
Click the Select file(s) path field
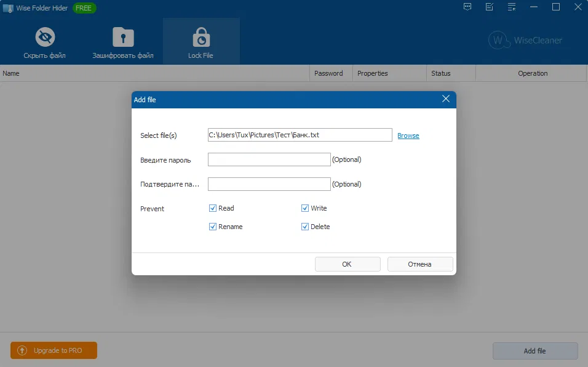tap(300, 135)
